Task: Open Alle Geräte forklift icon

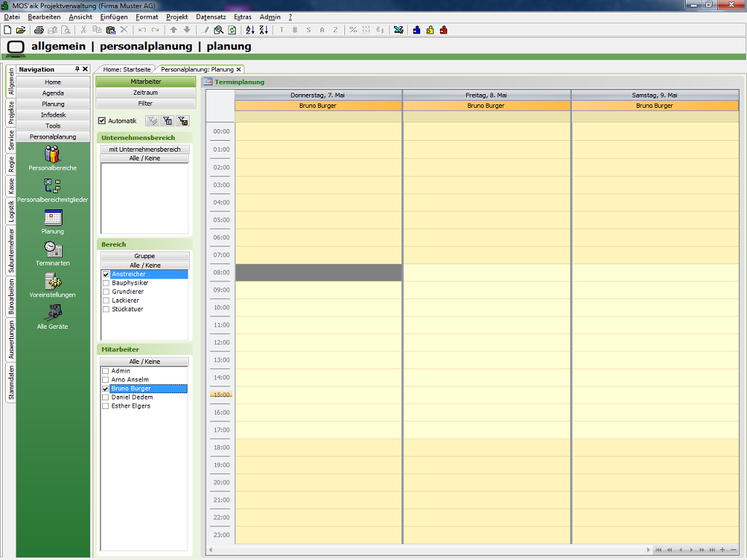Action: point(53,314)
